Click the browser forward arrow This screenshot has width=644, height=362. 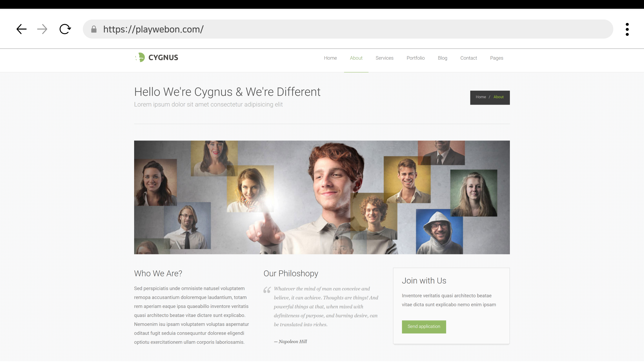point(42,29)
